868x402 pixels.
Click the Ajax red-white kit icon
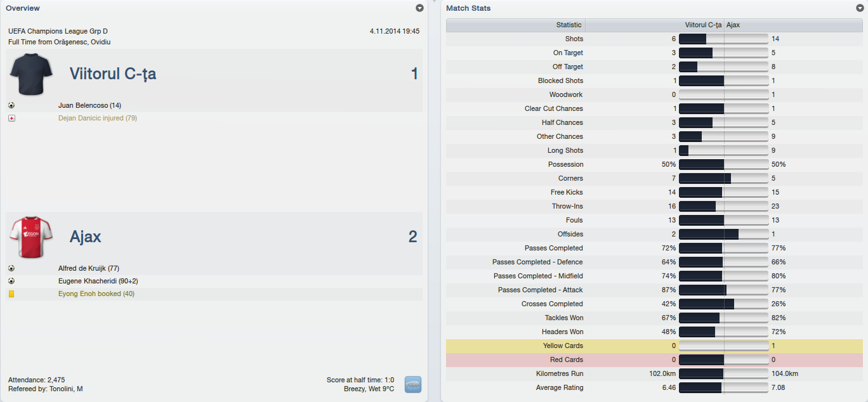(31, 237)
